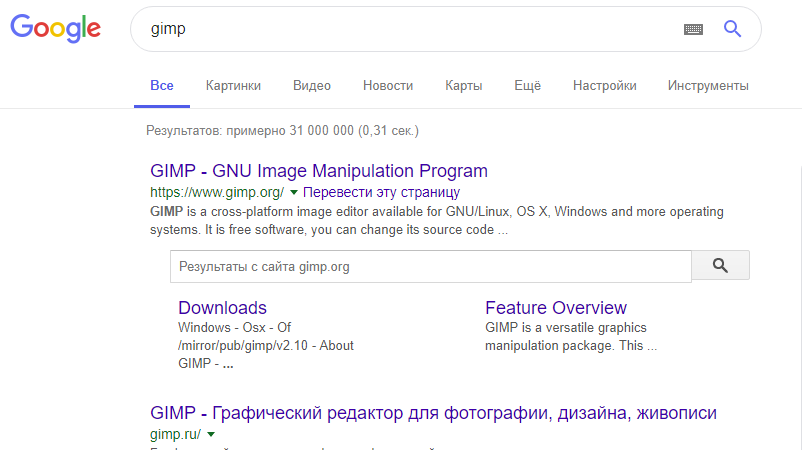802x450 pixels.
Task: Open the Downloads sitelink
Action: pyautogui.click(x=222, y=308)
